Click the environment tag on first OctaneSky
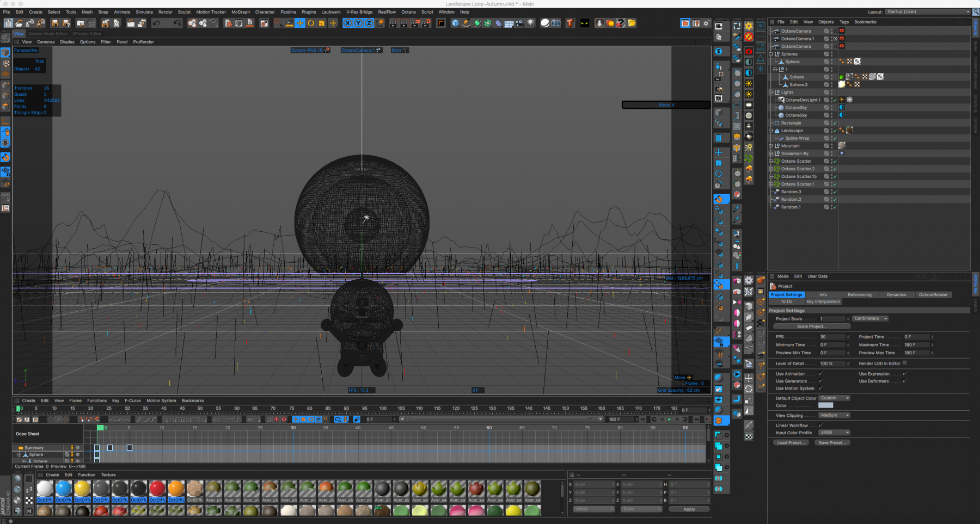The width and height of the screenshot is (980, 524). (842, 107)
